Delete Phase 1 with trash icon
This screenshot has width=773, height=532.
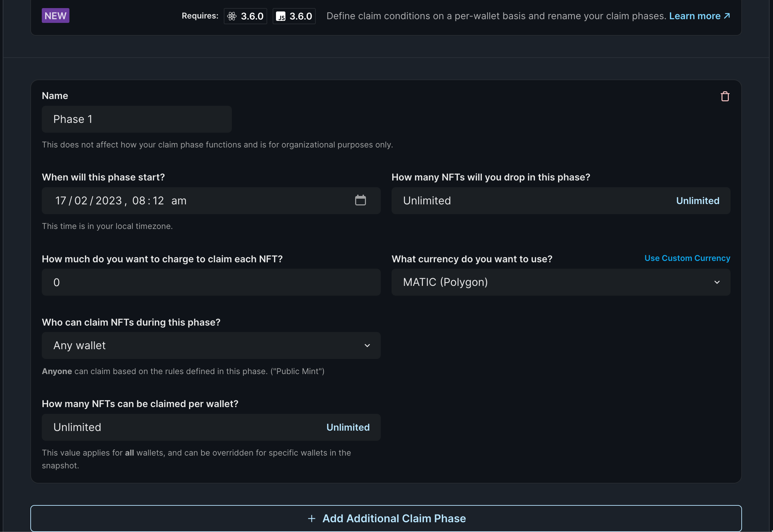point(725,97)
